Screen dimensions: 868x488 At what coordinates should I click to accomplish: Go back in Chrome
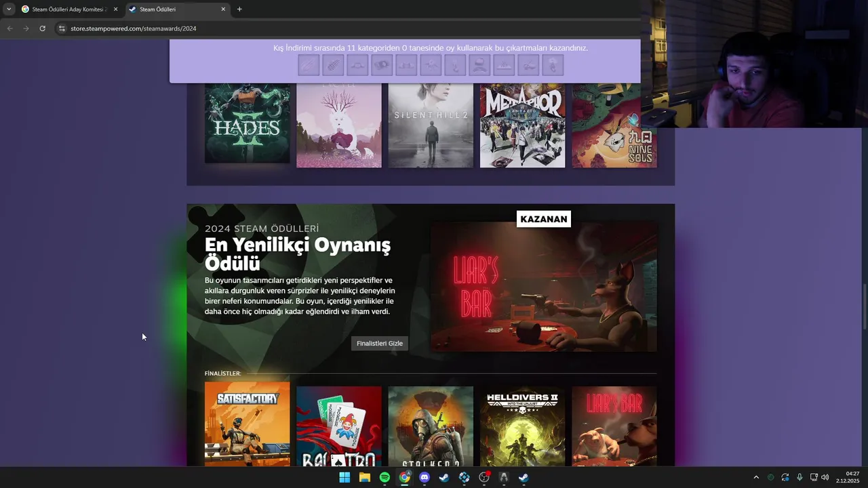click(9, 28)
